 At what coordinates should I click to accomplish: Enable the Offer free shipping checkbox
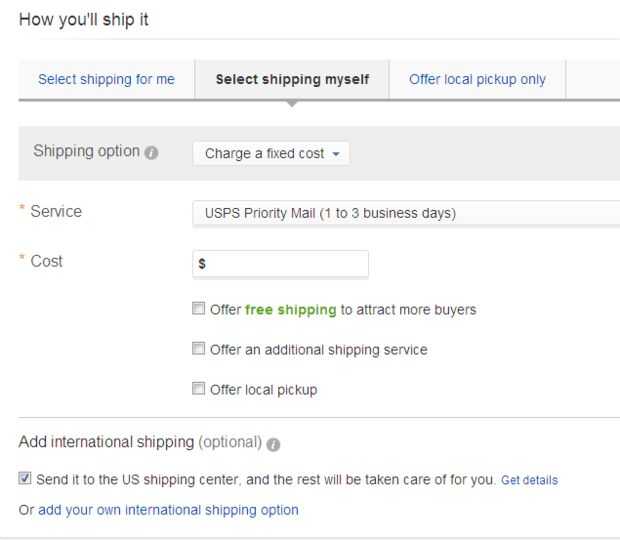(x=199, y=309)
